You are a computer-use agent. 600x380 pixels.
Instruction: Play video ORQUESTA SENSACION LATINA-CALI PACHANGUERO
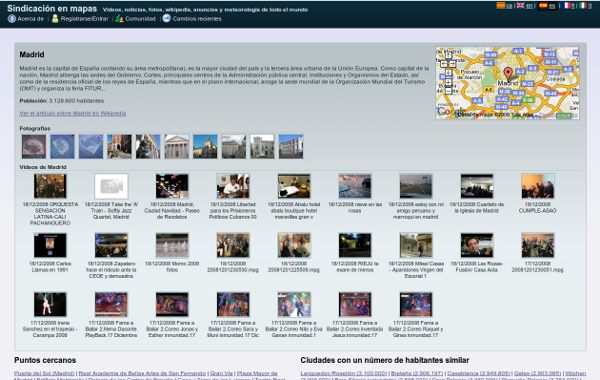[x=50, y=186]
